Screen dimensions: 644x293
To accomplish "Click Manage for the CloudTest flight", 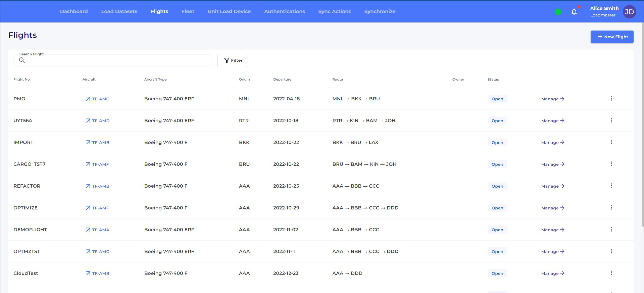I will 553,274.
